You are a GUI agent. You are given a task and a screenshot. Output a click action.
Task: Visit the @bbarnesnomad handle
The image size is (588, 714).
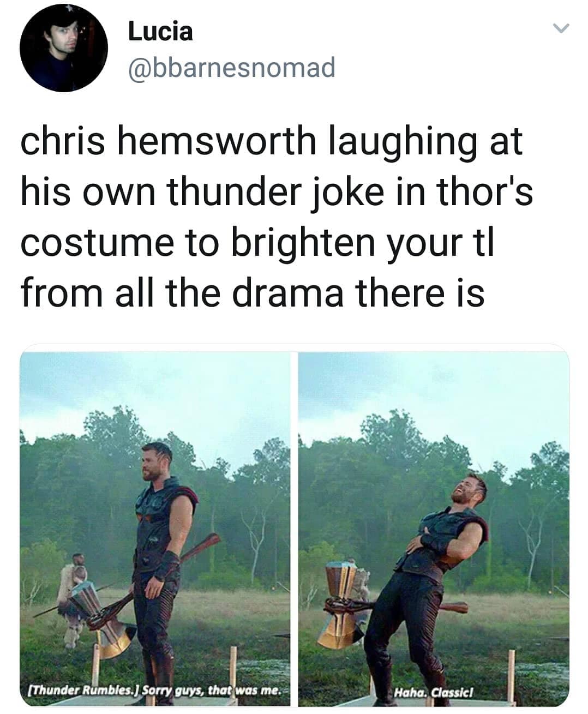tap(231, 68)
